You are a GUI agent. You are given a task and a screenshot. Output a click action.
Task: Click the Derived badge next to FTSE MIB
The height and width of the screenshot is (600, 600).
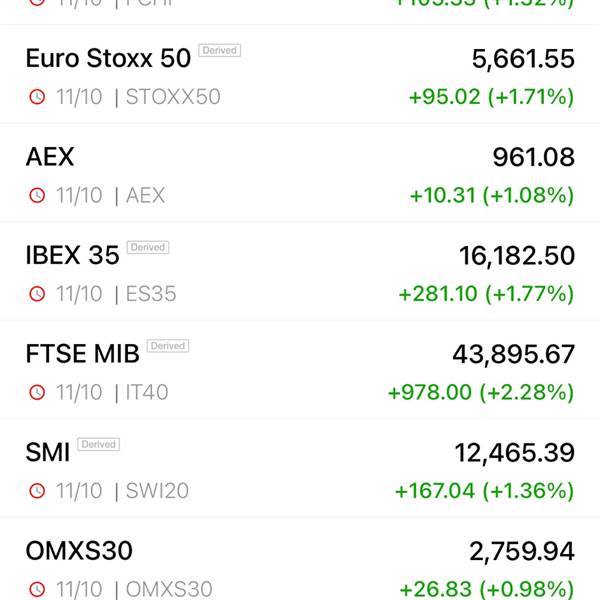[x=168, y=346]
